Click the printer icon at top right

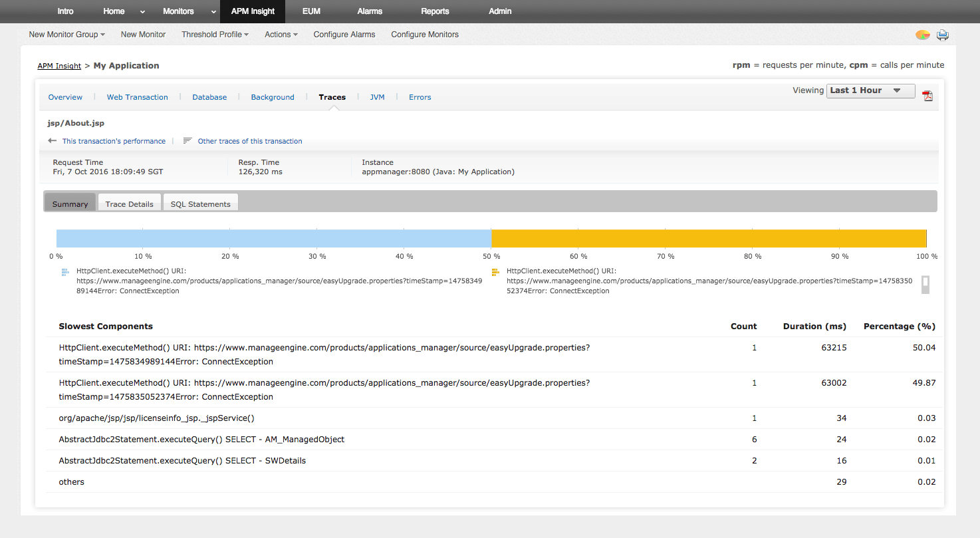943,35
